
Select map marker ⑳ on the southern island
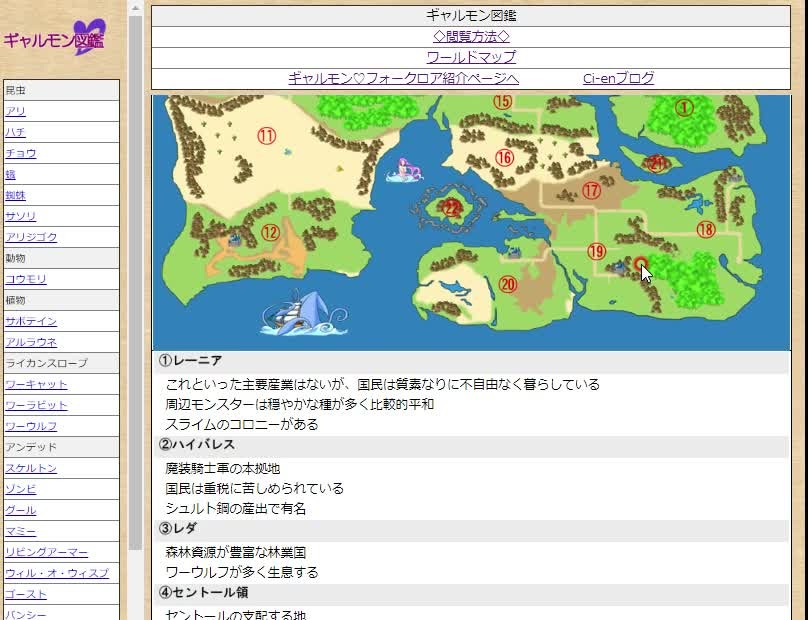[508, 284]
